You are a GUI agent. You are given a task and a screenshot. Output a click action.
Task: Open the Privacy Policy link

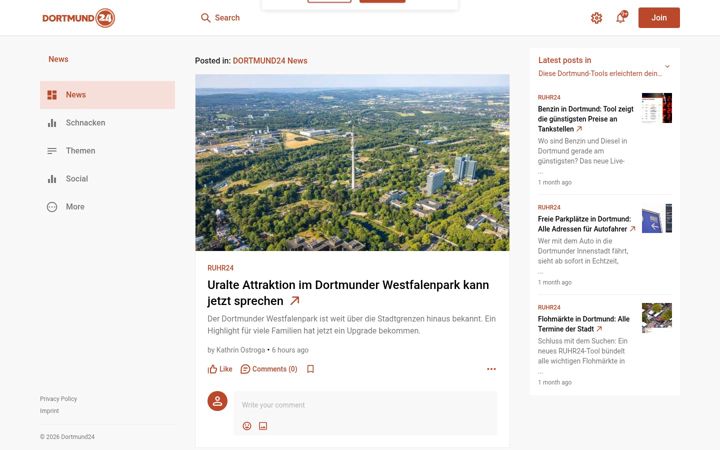click(x=58, y=399)
